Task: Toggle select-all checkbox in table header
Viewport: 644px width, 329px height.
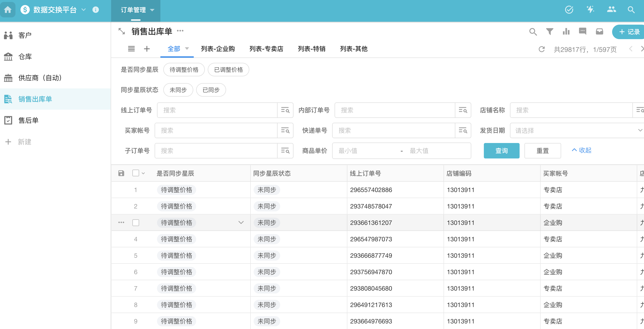Action: (136, 173)
